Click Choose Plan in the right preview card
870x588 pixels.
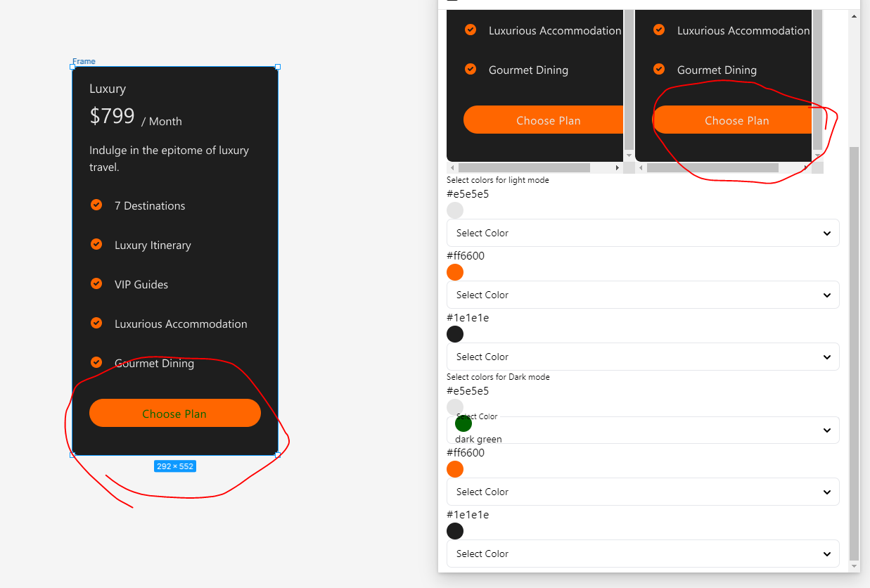(732, 120)
